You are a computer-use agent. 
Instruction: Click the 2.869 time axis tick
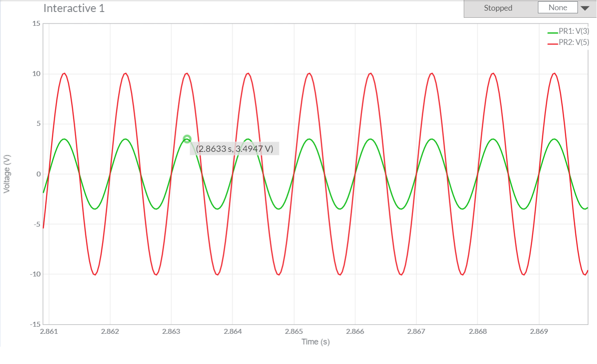539,331
